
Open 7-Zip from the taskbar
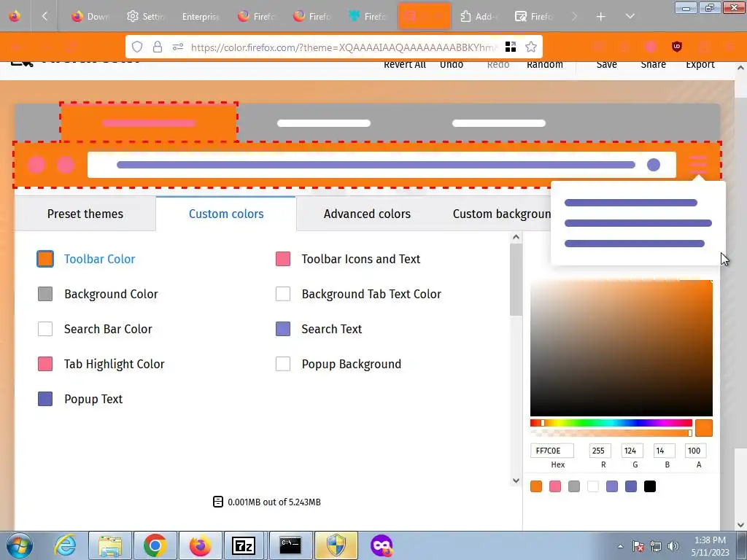244,545
